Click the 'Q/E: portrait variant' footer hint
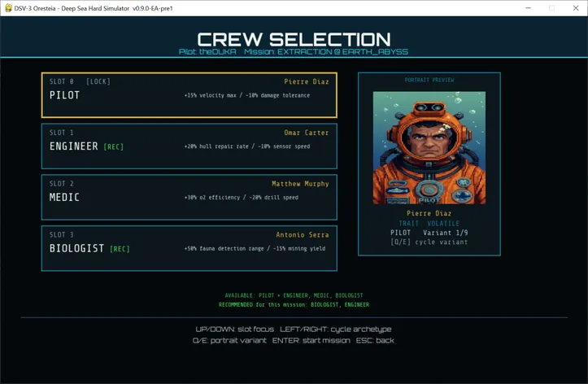The image size is (588, 384). 229,341
